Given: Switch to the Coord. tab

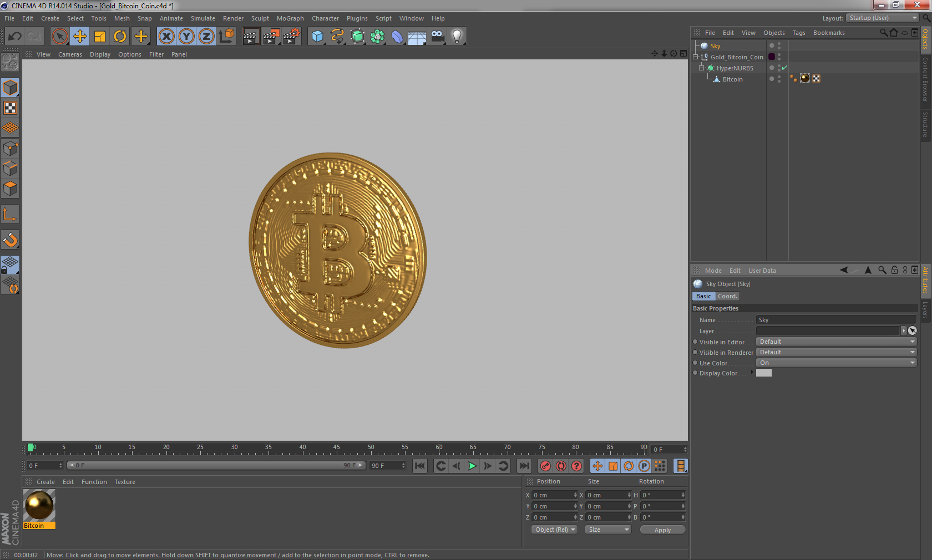Looking at the screenshot, I should [727, 296].
